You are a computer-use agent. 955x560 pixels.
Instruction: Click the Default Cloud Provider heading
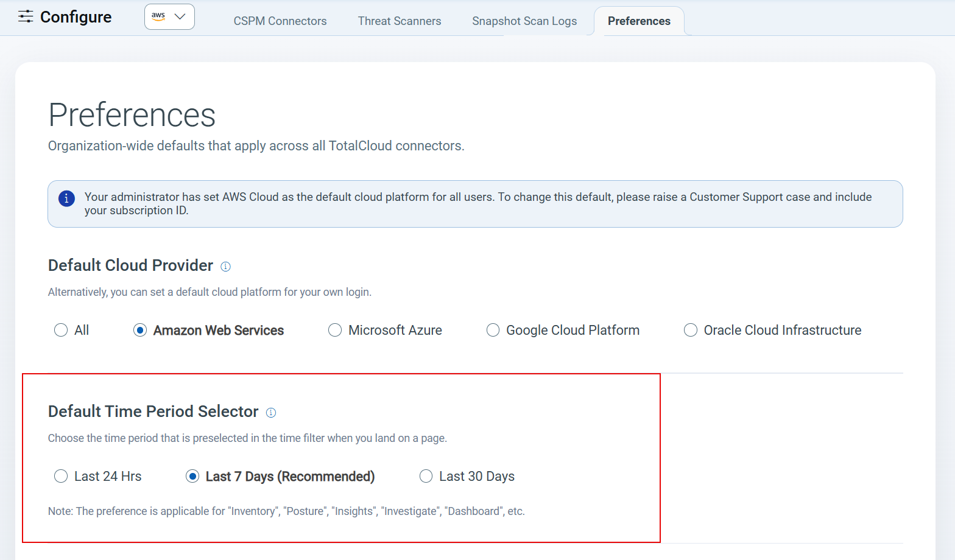tap(130, 265)
